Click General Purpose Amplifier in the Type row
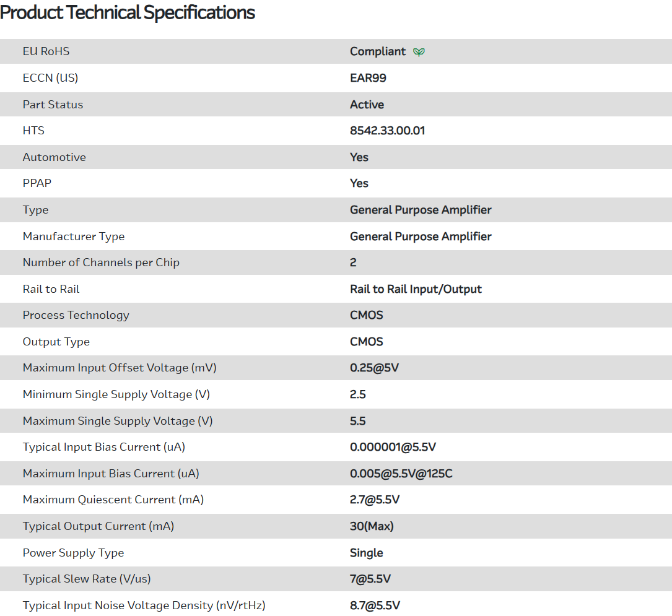 (x=421, y=210)
